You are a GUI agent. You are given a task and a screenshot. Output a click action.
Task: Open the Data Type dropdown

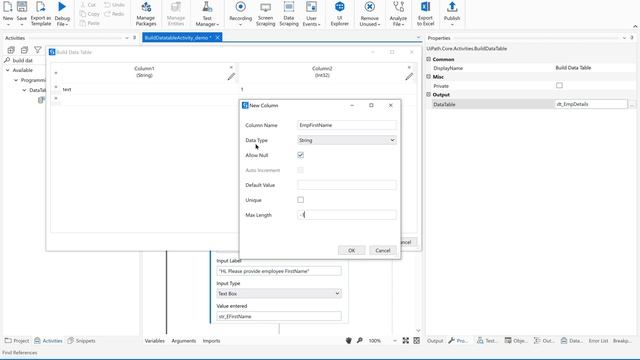[x=347, y=140]
